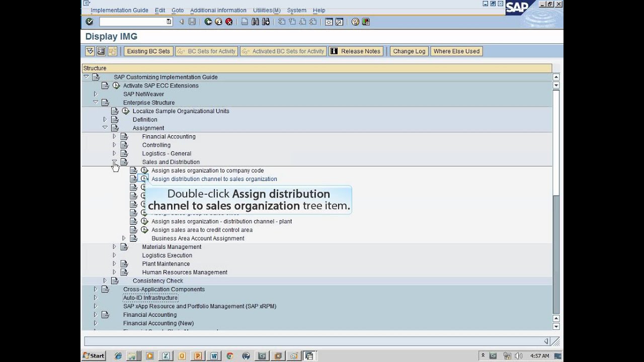Click the Internet Explorer taskbar icon
This screenshot has height=362, width=644.
pos(118,356)
